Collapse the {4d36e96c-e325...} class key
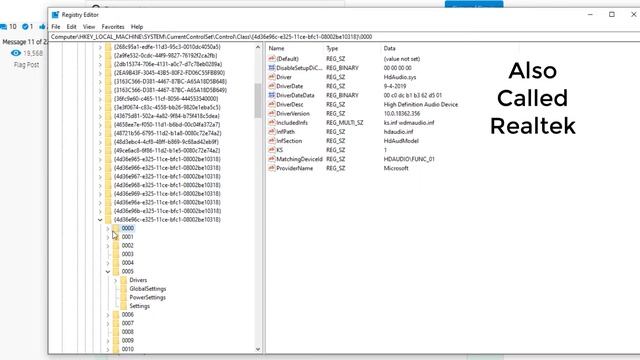This screenshot has height=360, width=640. (100, 220)
